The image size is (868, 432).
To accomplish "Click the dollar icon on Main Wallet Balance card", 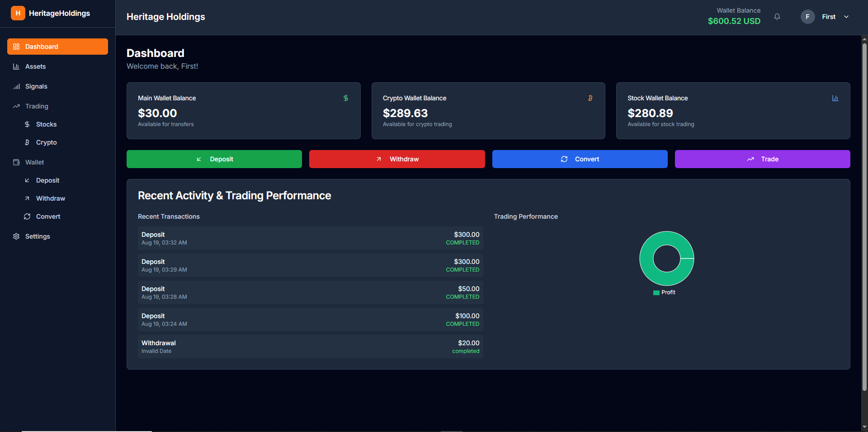I will 346,98.
